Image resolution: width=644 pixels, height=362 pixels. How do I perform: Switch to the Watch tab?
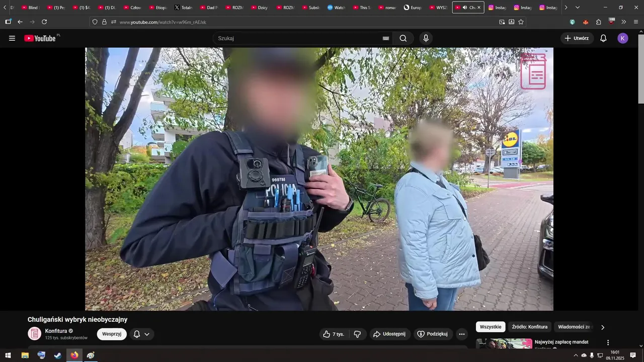coord(337,8)
